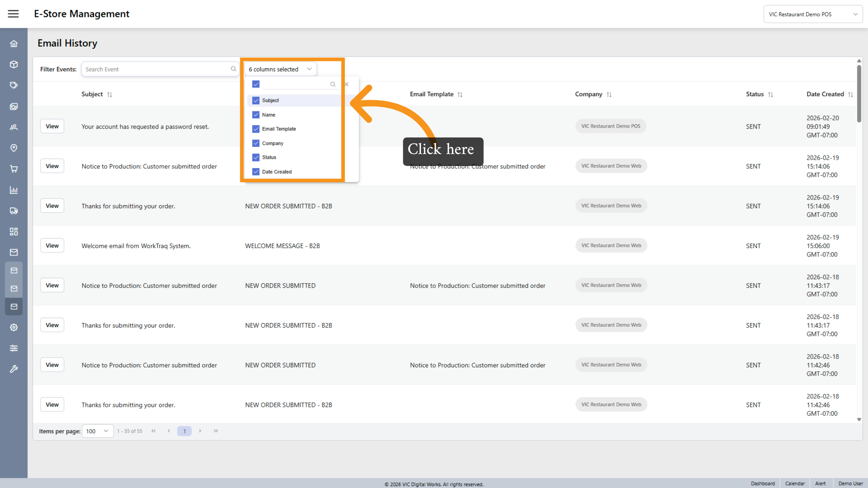
Task: Disable the Company column checkbox
Action: pos(256,143)
